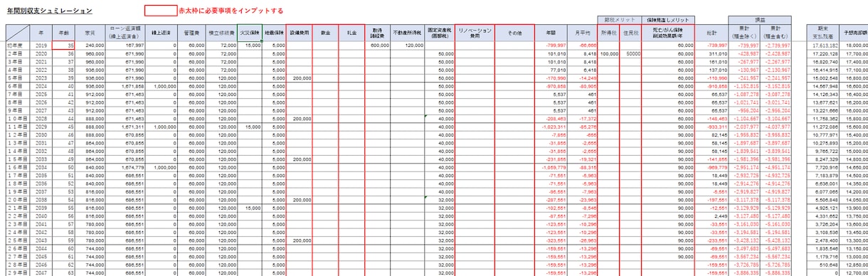Select loan repayment value 167,997
This screenshot has width=868, height=276.
tap(125, 45)
